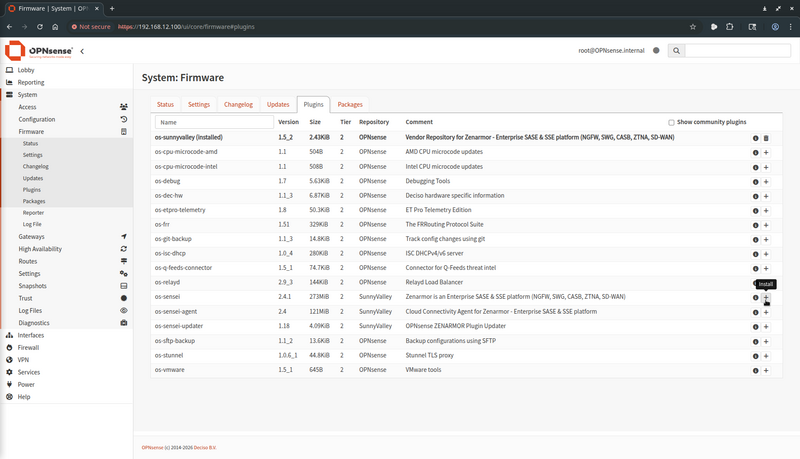The width and height of the screenshot is (800, 459).
Task: Show info for os-sunnyvalley plugin
Action: point(756,138)
